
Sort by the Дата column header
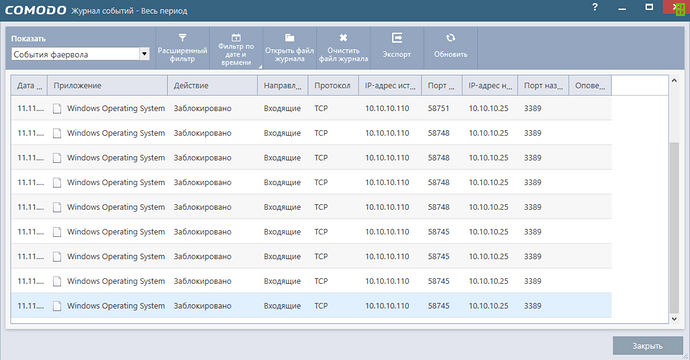click(x=29, y=85)
